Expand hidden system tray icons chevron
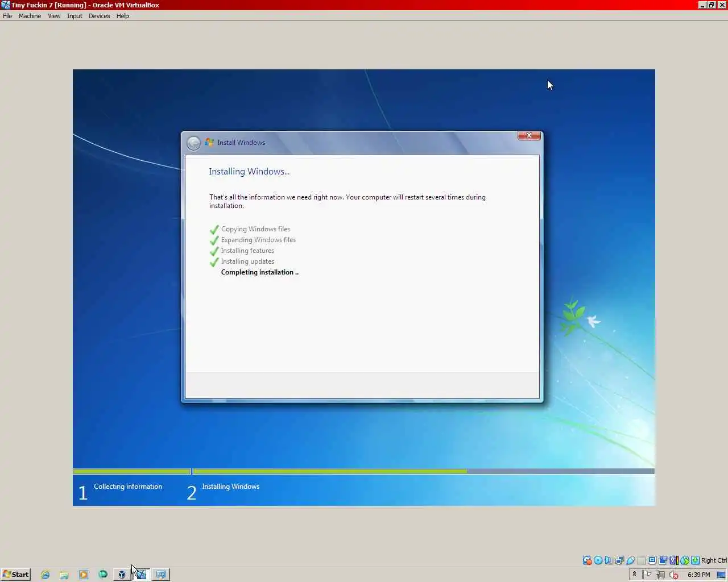Screen dimensions: 728x582 pyautogui.click(x=634, y=575)
